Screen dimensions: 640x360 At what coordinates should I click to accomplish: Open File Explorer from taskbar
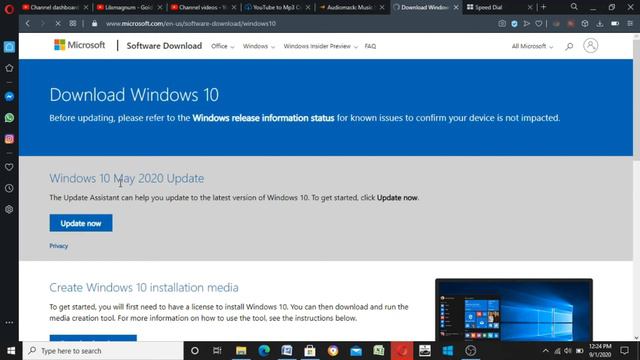point(241,351)
